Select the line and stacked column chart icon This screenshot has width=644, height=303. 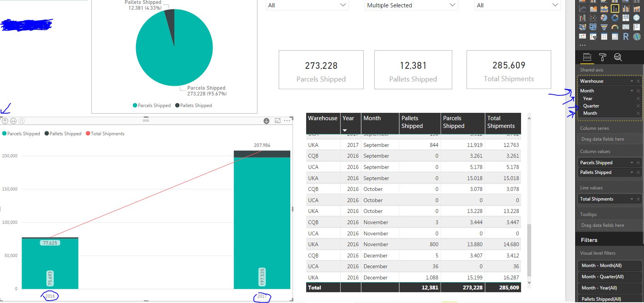(615, 8)
